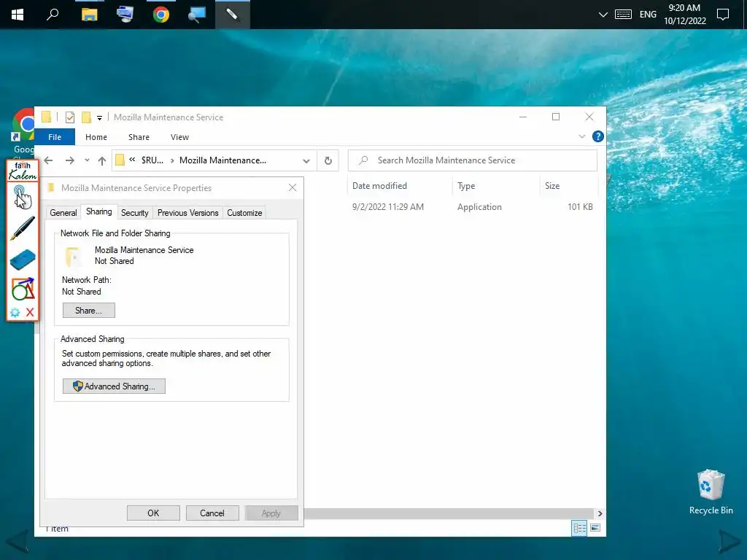
Task: Go back in Explorer navigation
Action: click(x=48, y=160)
